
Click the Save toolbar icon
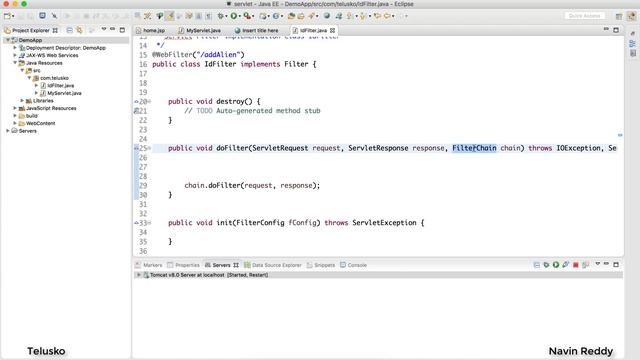pos(21,16)
